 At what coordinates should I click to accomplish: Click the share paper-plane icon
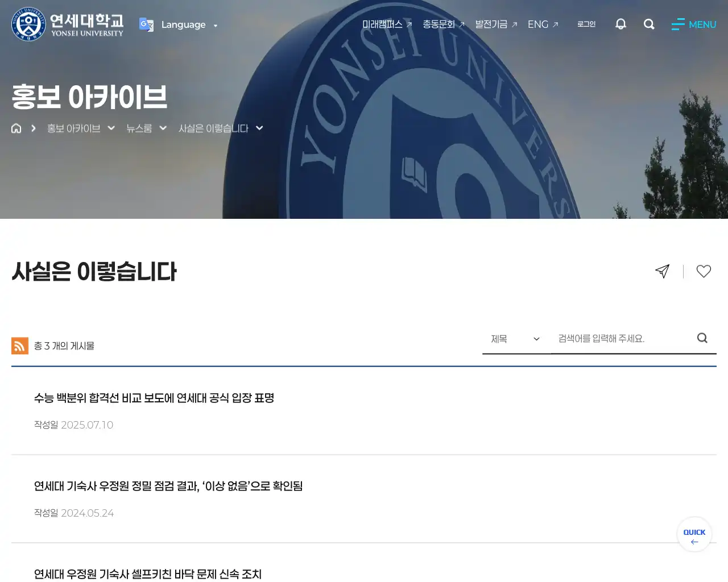[x=663, y=271]
